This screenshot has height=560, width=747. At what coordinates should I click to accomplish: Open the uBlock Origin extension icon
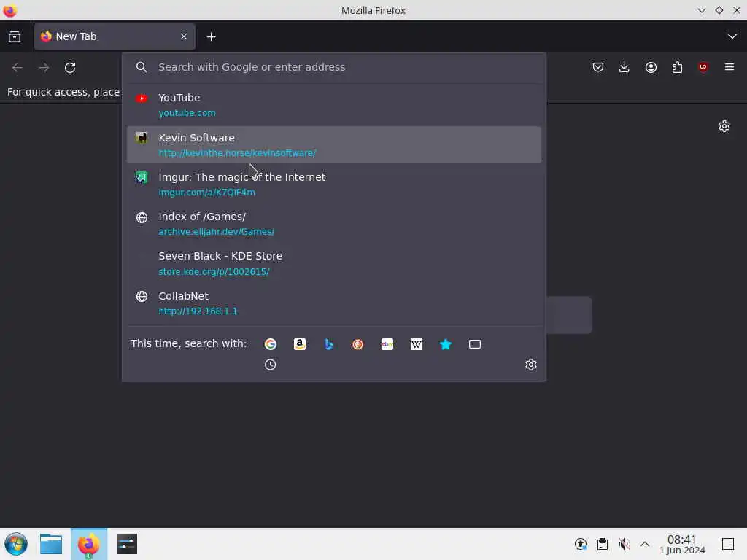[x=703, y=67]
